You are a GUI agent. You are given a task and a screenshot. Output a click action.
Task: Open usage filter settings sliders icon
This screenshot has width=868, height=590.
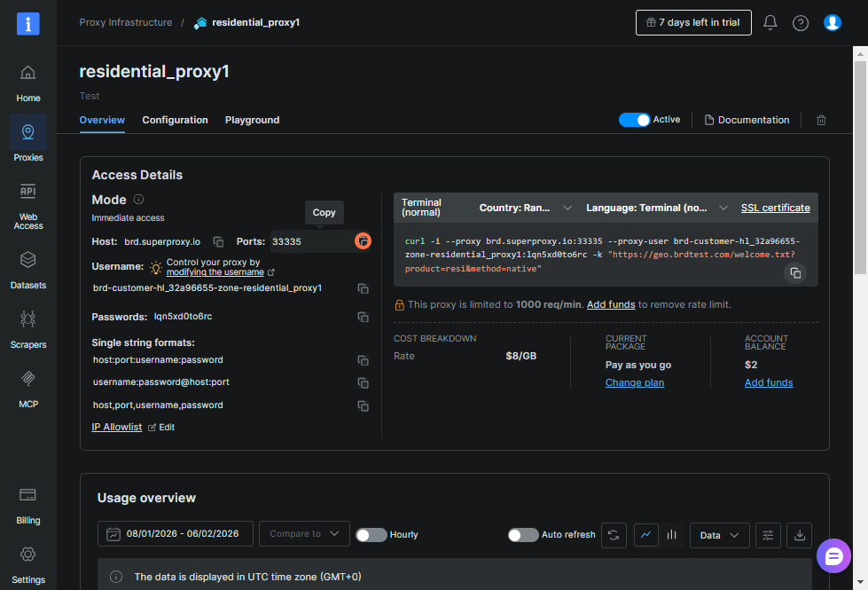click(x=768, y=535)
